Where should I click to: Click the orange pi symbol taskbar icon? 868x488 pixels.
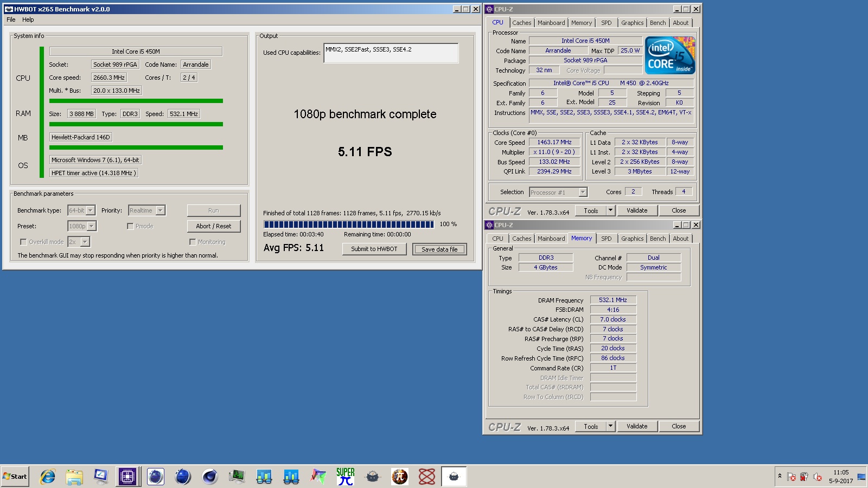400,477
